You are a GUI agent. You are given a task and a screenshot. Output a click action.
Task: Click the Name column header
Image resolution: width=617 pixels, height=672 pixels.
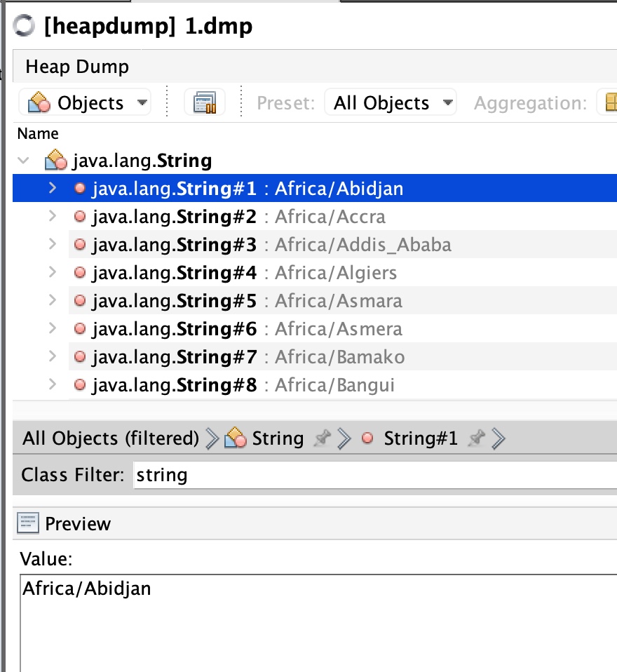38,133
